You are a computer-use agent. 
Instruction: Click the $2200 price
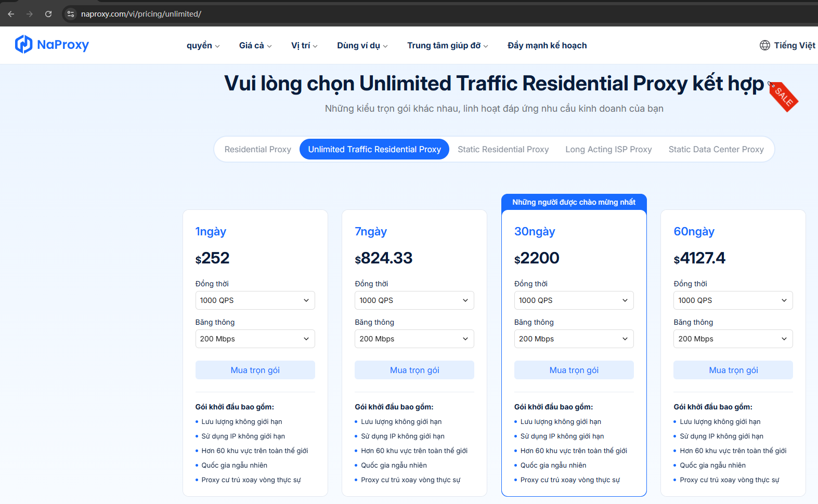pos(537,258)
